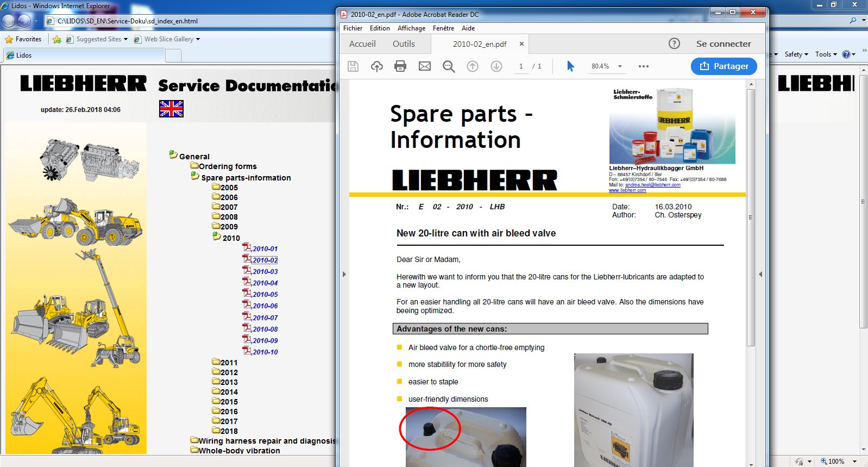Click the IE search magnifier icon
The image size is (868, 467).
click(x=853, y=21)
